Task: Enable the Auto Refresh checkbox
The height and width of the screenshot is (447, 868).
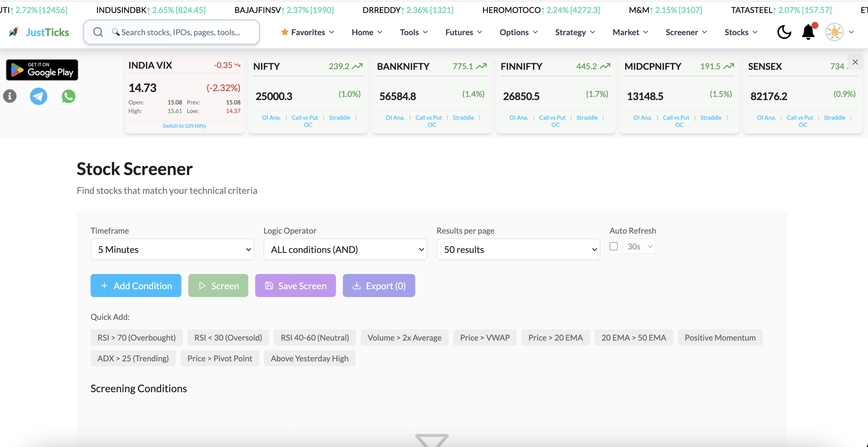Action: (614, 246)
